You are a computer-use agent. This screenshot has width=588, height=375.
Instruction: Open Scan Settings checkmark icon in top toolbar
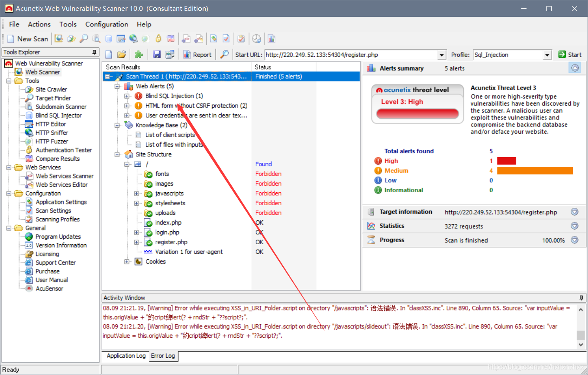click(226, 39)
